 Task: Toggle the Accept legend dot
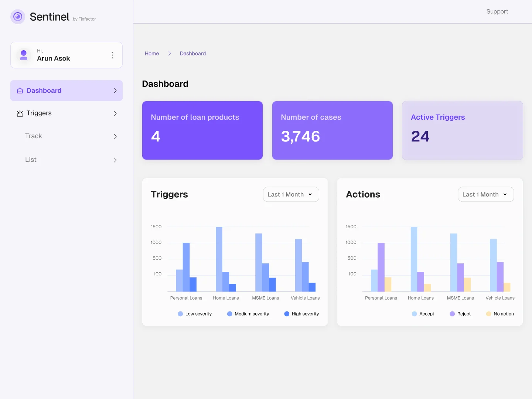(x=414, y=314)
